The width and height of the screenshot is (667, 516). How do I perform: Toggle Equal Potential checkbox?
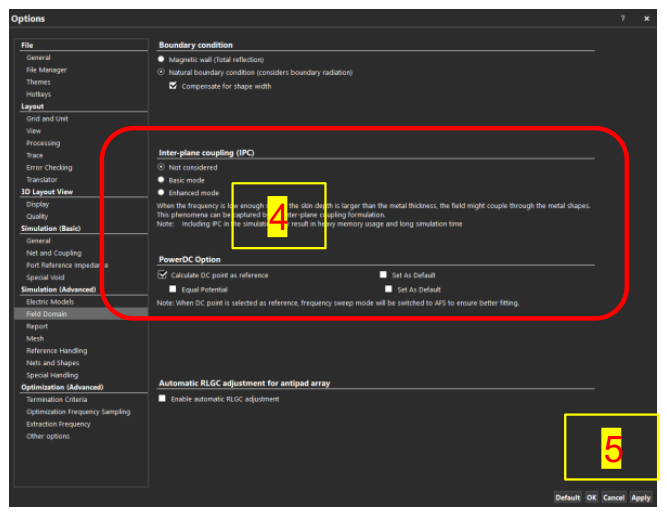click(x=173, y=289)
